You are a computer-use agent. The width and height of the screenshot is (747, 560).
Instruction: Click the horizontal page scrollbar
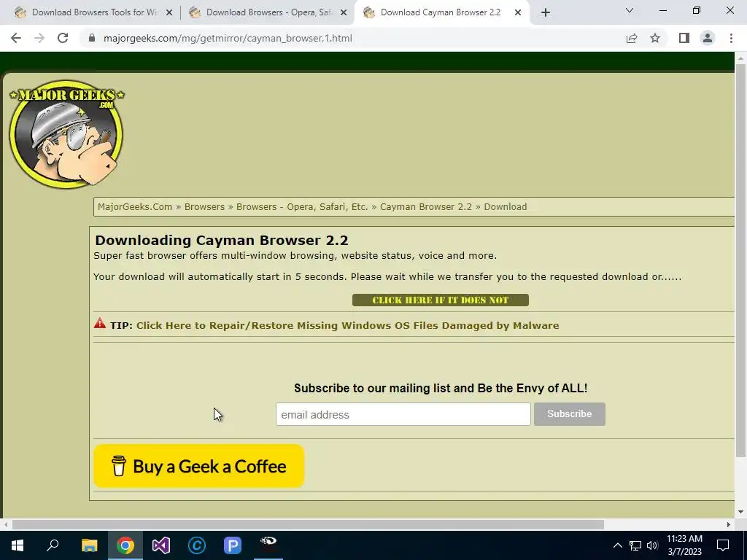308,524
